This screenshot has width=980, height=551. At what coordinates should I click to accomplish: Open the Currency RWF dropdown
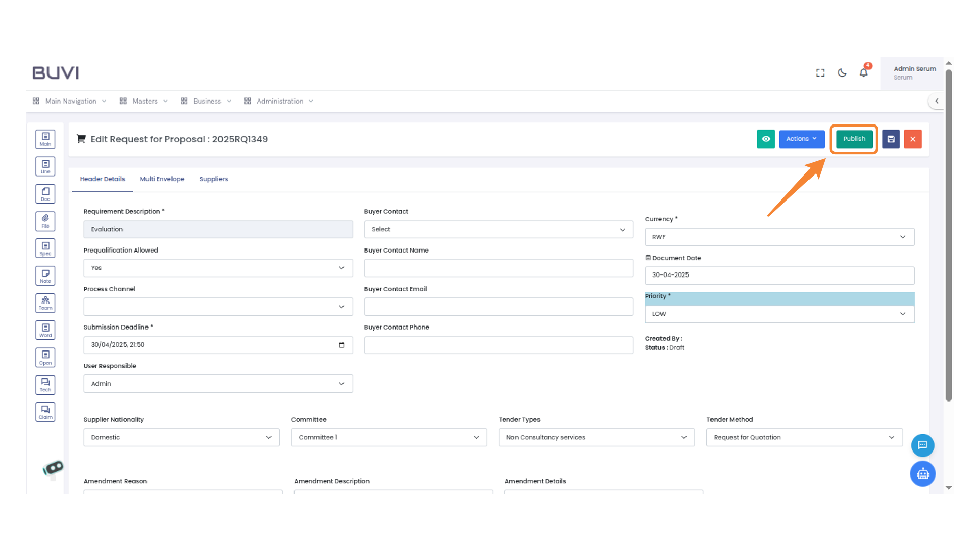(779, 237)
